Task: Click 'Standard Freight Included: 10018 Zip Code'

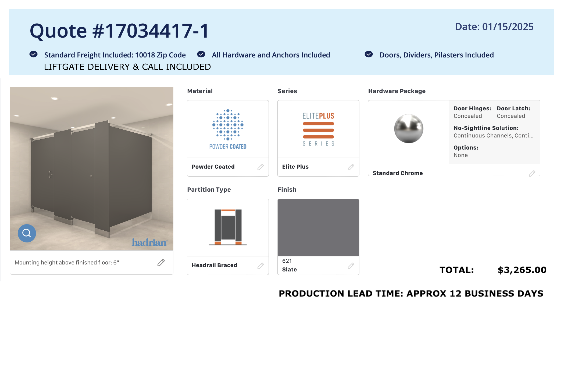Action: [x=115, y=55]
